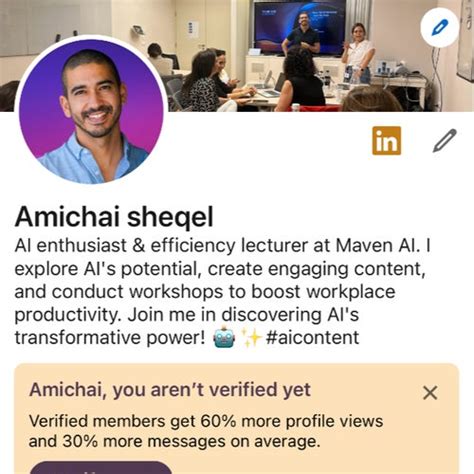Dismiss the verification prompt with the X
The width and height of the screenshot is (474, 474).
[x=430, y=393]
